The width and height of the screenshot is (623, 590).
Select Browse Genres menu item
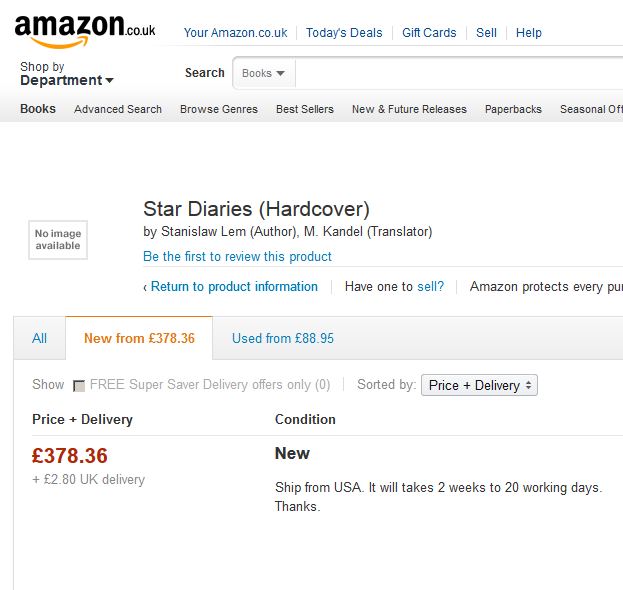(x=219, y=109)
